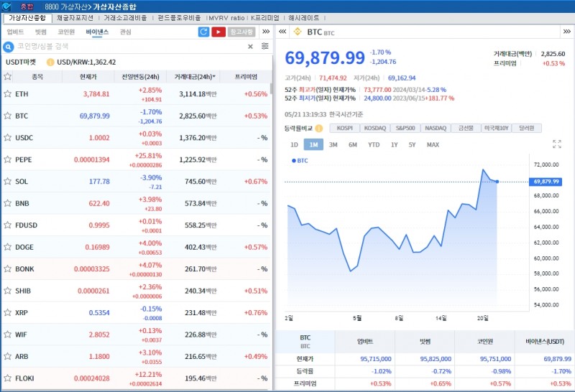
Task: Clear the coin search with X icon
Action: point(250,47)
